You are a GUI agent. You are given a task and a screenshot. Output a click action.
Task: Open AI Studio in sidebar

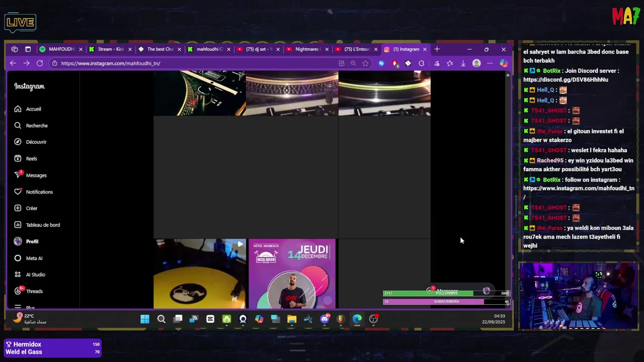[x=30, y=275]
